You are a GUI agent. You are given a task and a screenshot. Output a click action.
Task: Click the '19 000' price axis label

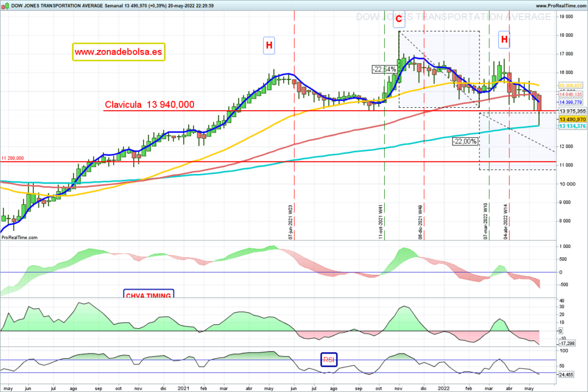566,17
